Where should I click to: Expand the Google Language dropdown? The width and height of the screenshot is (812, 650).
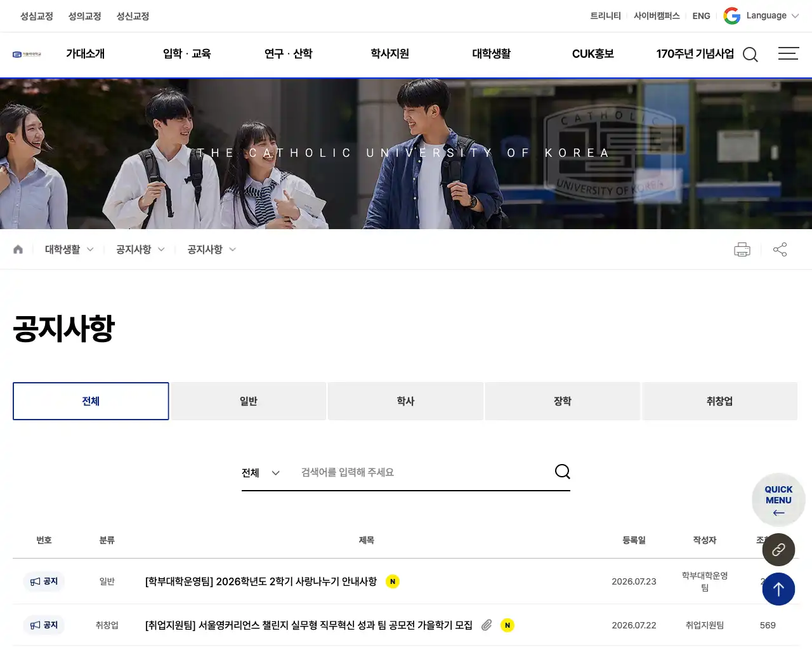point(761,16)
